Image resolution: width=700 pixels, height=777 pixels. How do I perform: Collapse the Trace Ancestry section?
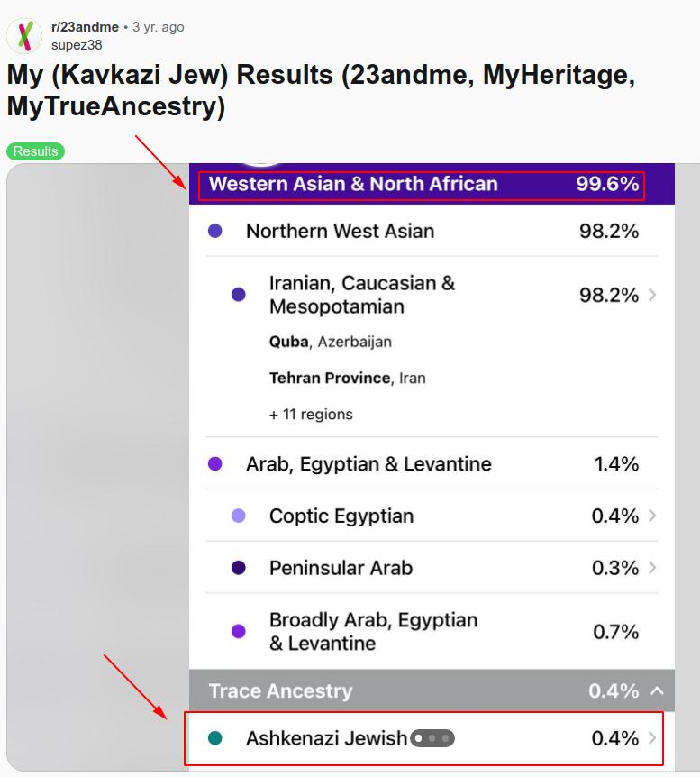pyautogui.click(x=657, y=691)
